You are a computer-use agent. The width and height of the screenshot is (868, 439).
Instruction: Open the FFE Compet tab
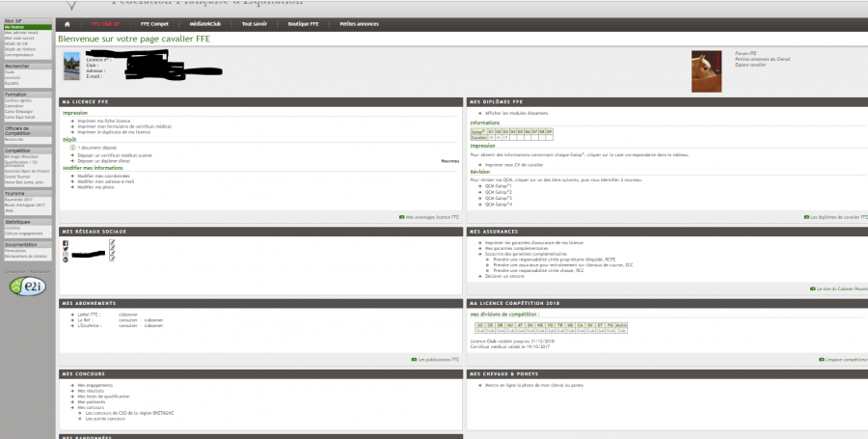(154, 24)
